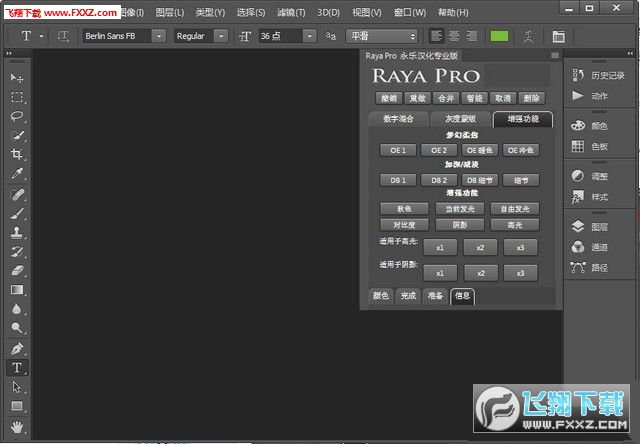The image size is (640, 444).
Task: Click the green text color swatch
Action: tap(499, 36)
